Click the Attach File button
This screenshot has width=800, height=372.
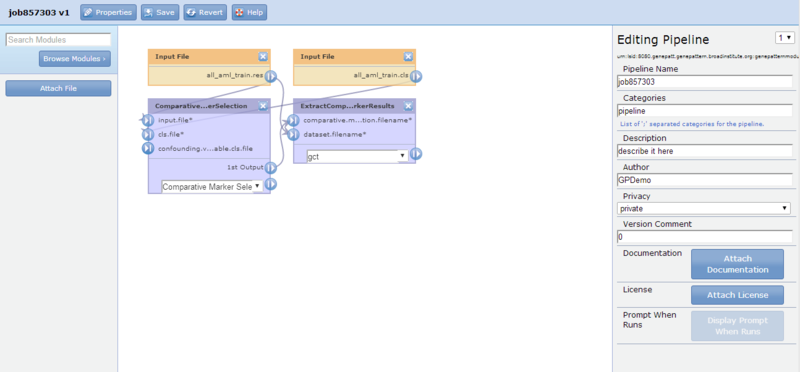coord(58,88)
